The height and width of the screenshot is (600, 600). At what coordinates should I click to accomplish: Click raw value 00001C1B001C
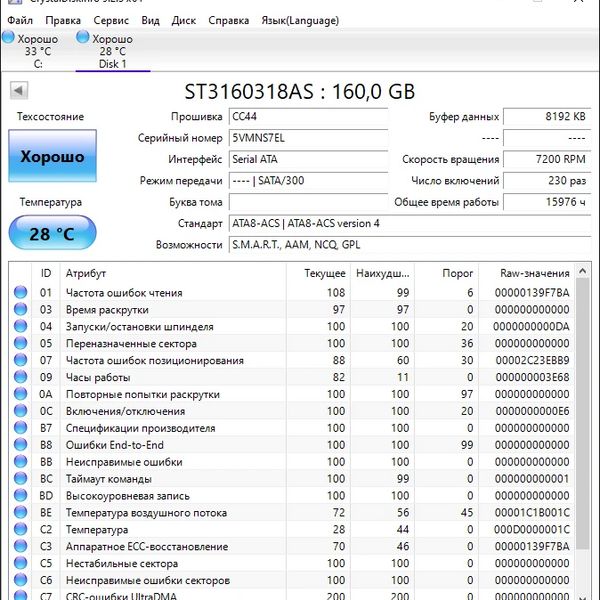[532, 513]
